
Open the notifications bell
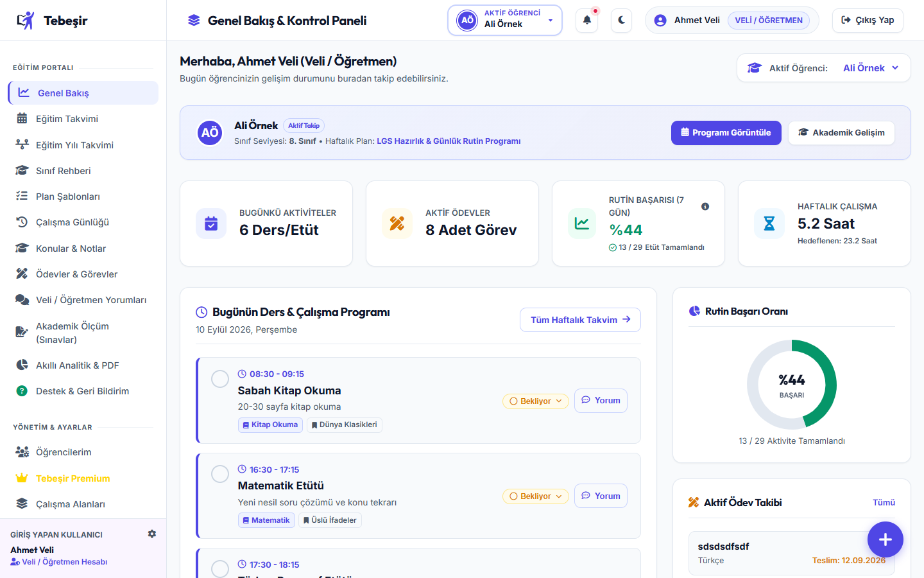587,21
